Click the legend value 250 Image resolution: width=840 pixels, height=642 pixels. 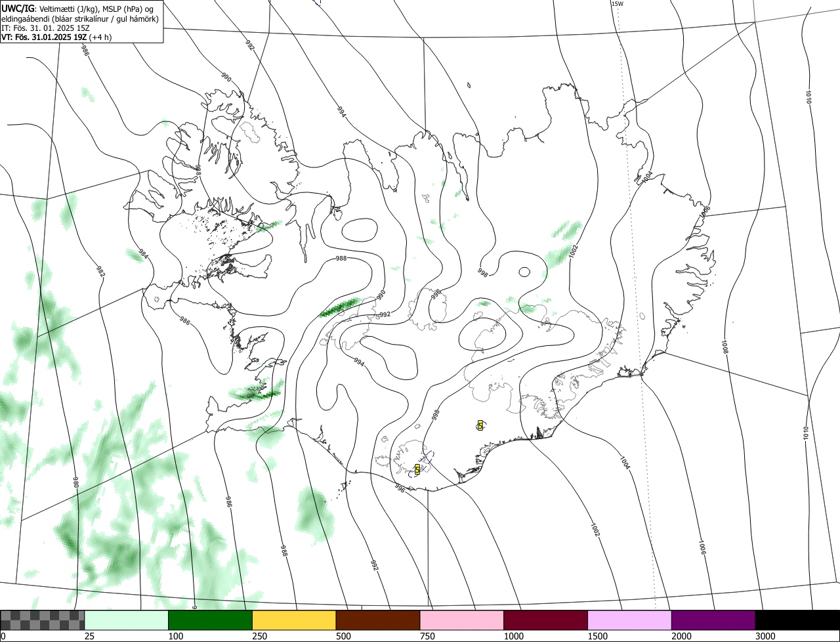[x=260, y=636]
